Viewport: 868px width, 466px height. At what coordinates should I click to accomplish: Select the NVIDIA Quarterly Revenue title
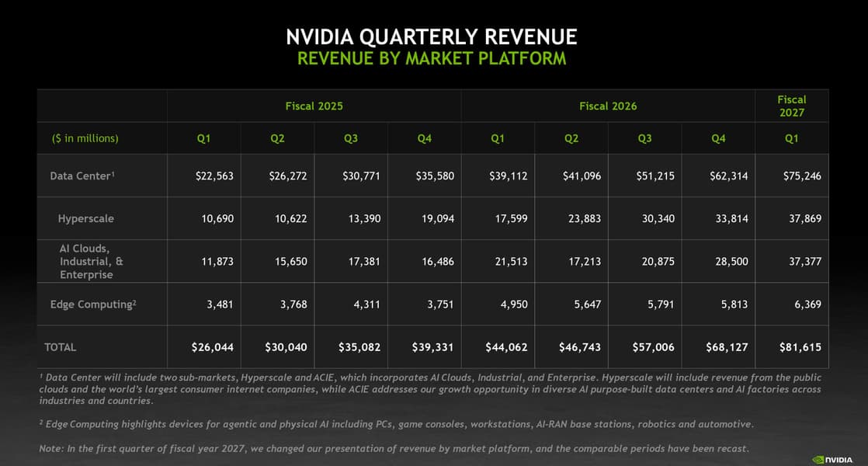[432, 37]
